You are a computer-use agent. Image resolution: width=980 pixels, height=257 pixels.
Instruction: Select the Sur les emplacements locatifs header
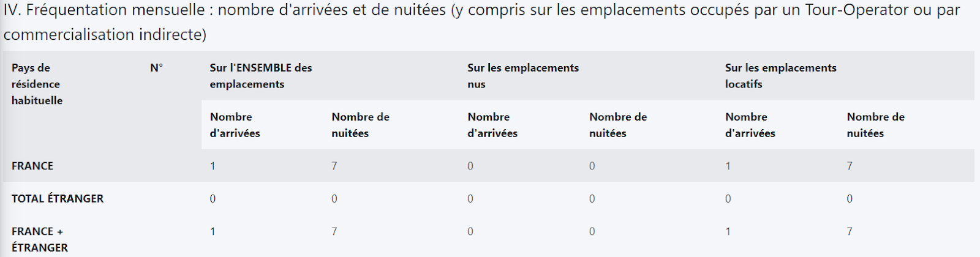click(x=780, y=76)
